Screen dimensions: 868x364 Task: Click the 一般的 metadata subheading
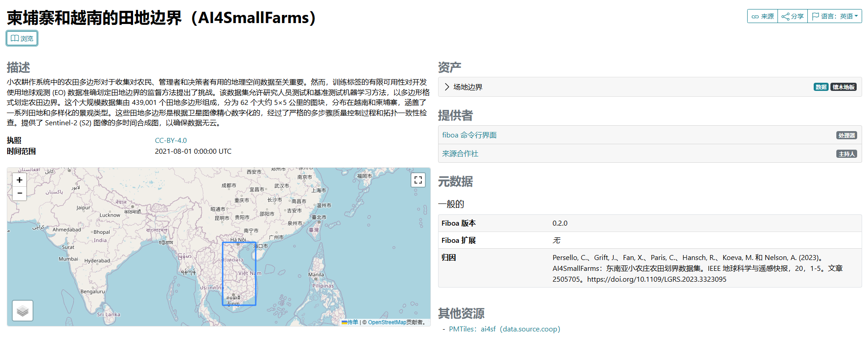pyautogui.click(x=451, y=204)
